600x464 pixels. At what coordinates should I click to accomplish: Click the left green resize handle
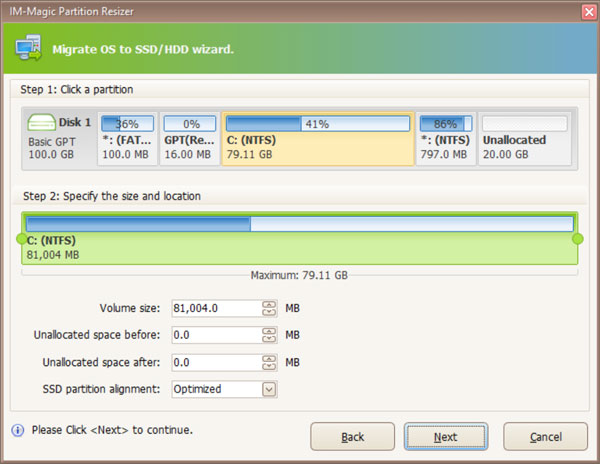point(22,239)
